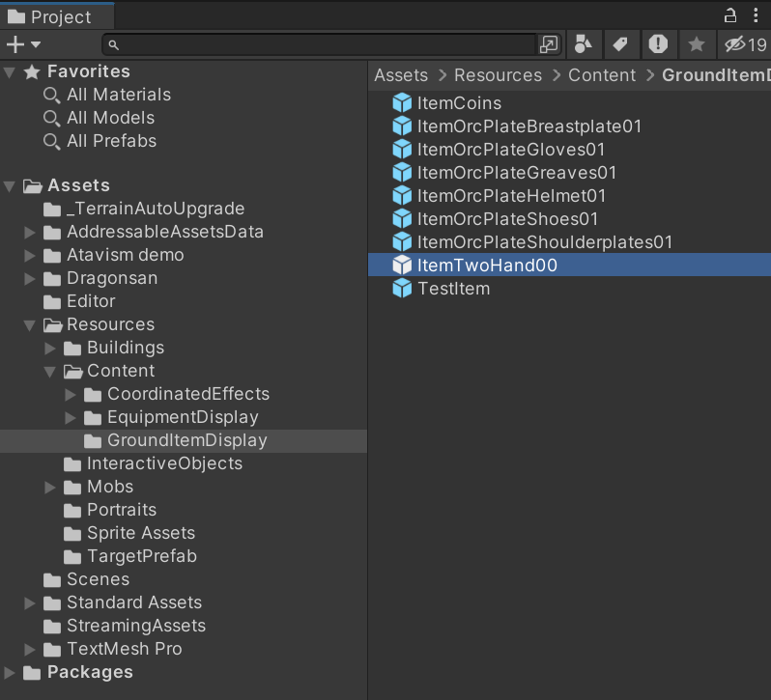Viewport: 771px width, 700px height.
Task: Click the Favorites star icon in toolbar
Action: point(696,44)
